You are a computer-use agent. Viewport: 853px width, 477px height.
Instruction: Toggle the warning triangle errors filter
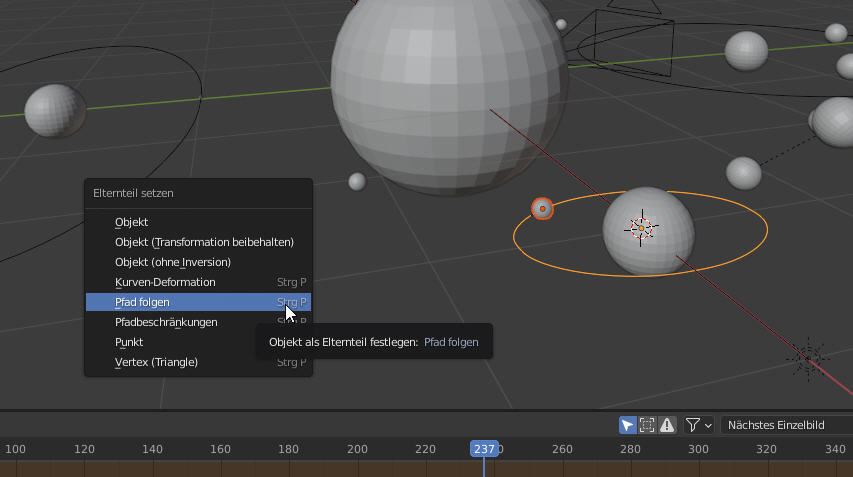[x=667, y=425]
